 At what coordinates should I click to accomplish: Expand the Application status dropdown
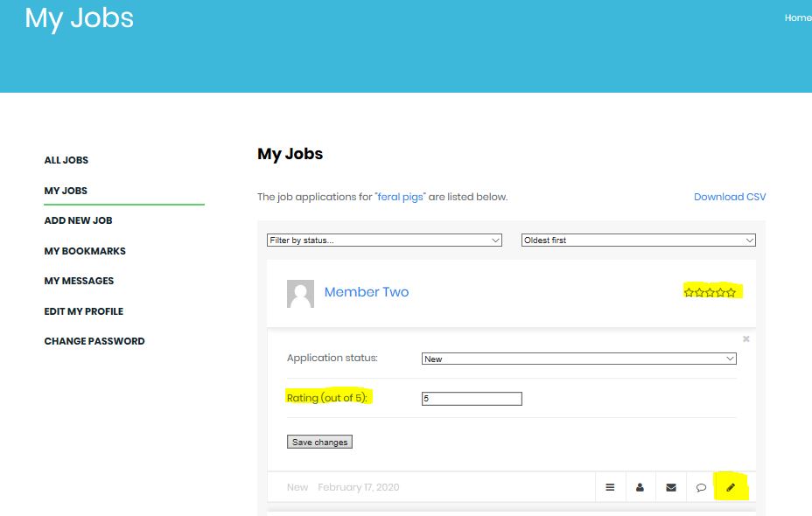click(578, 359)
